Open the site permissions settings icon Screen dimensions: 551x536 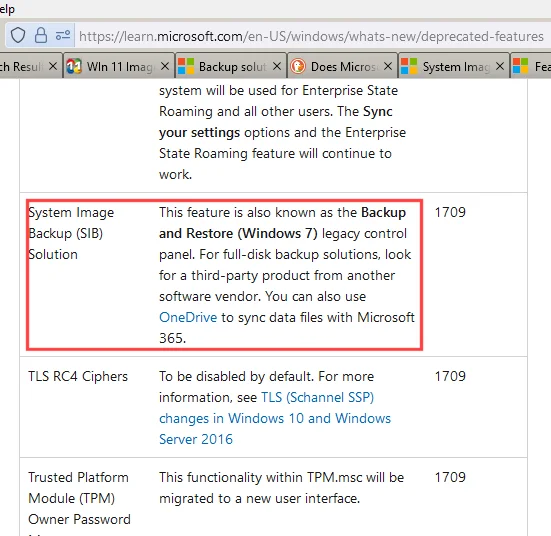pyautogui.click(x=63, y=35)
